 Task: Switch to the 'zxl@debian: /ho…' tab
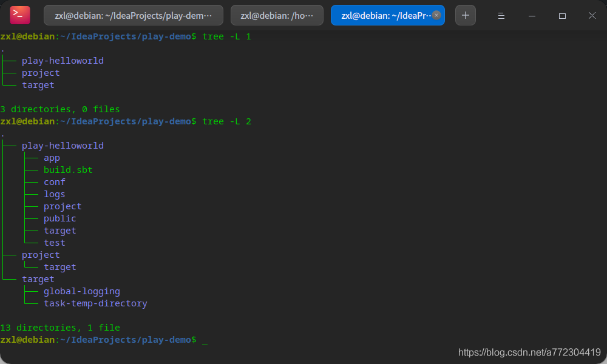276,15
